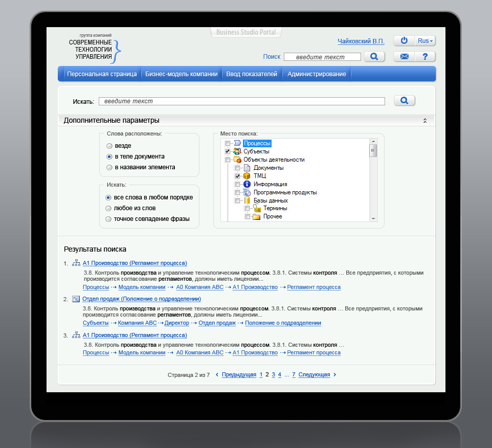Check the Процессы checkbox
492x448 pixels.
tap(228, 143)
